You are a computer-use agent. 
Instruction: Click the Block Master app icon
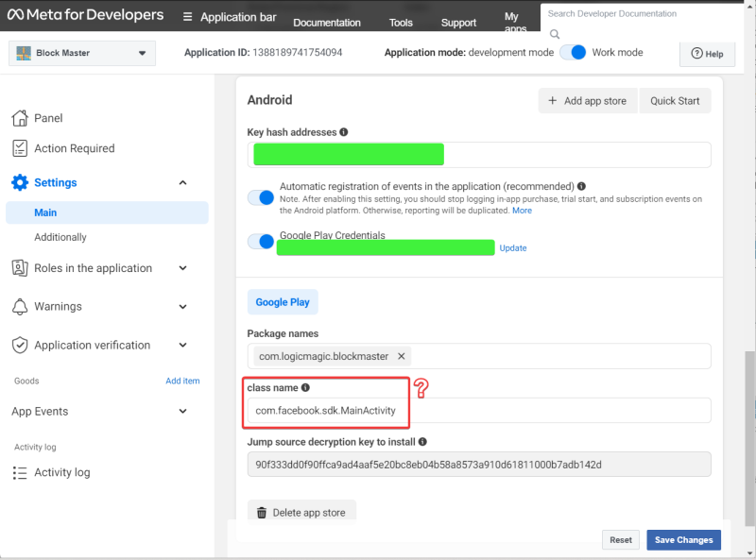point(24,53)
